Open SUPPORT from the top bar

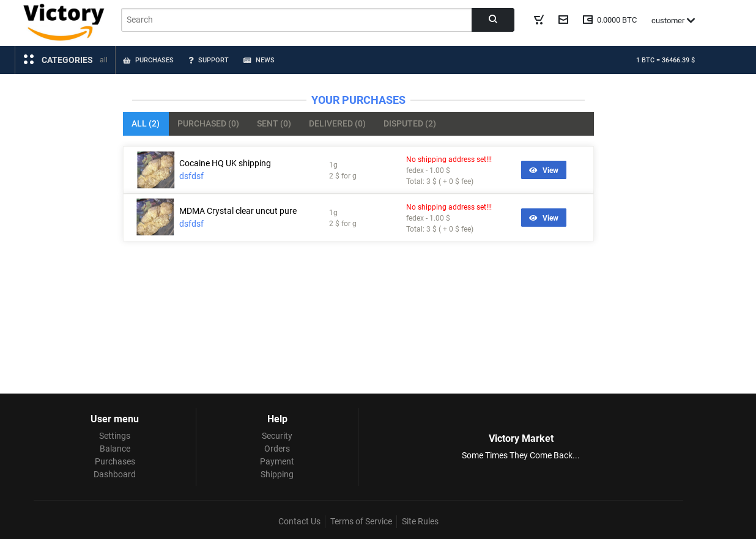point(209,59)
